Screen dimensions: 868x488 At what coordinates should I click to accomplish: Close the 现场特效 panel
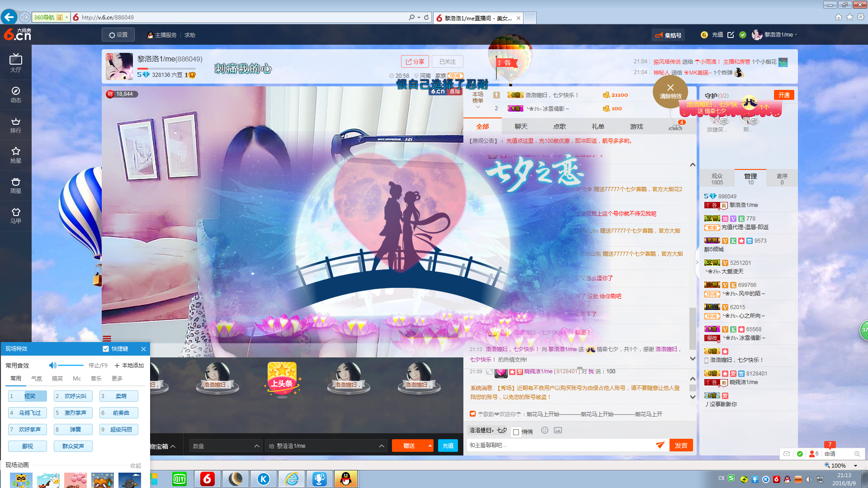pyautogui.click(x=143, y=349)
